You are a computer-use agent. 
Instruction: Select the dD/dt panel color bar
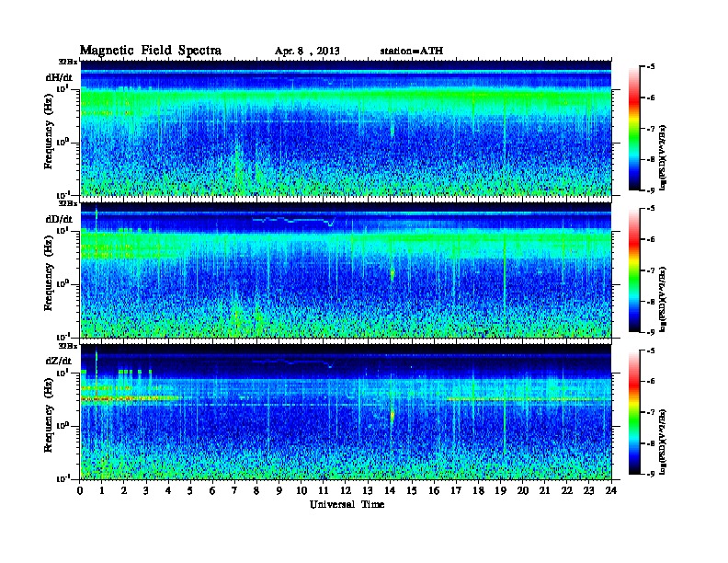click(634, 270)
